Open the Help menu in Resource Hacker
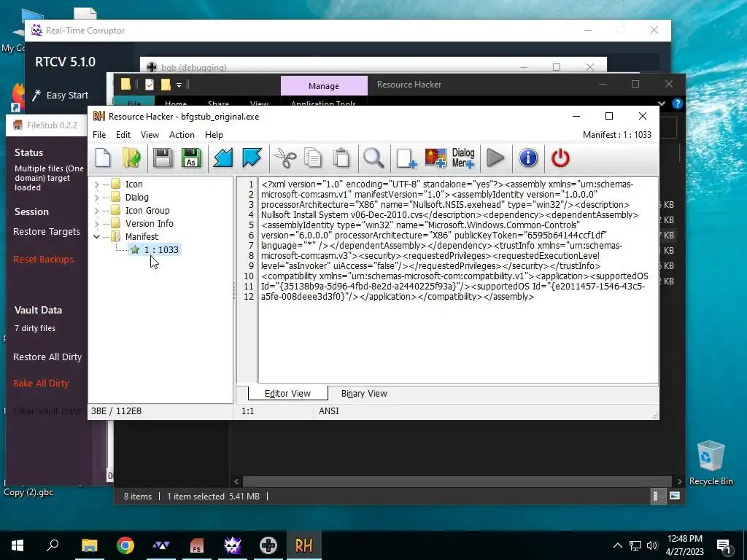This screenshot has height=560, width=747. pyautogui.click(x=214, y=135)
